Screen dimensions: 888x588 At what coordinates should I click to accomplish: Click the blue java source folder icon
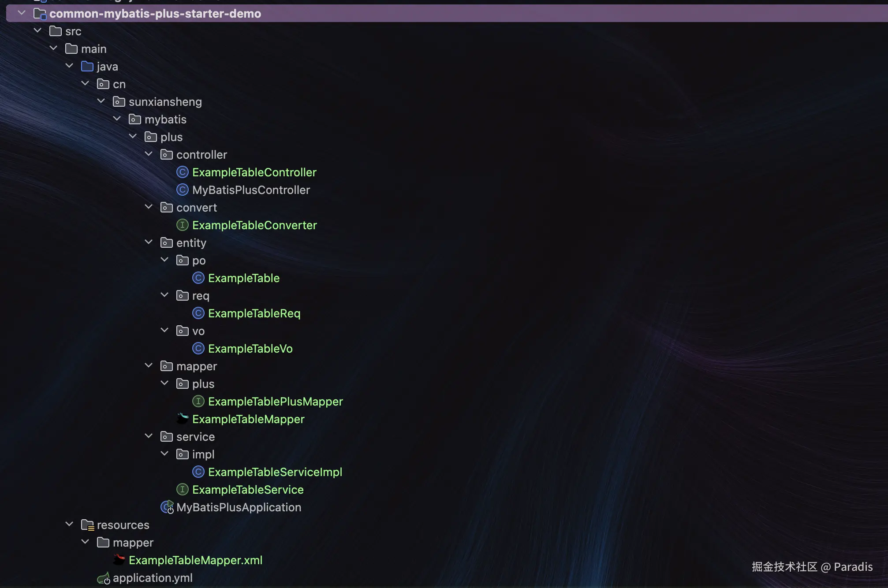point(87,67)
